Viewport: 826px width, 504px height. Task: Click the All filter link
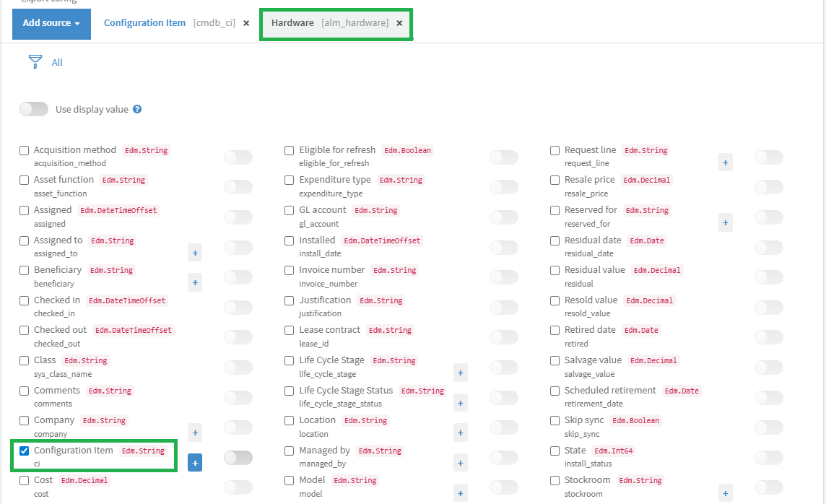[x=57, y=63]
